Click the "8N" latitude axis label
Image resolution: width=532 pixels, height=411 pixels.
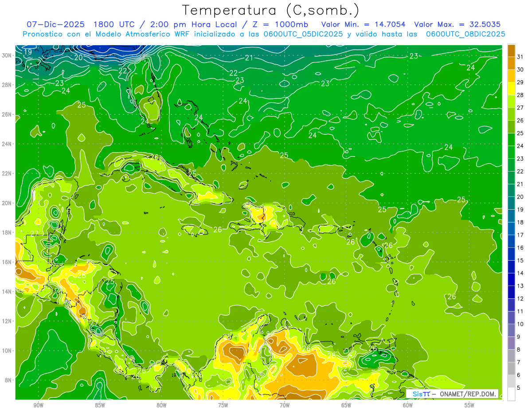click(x=8, y=380)
